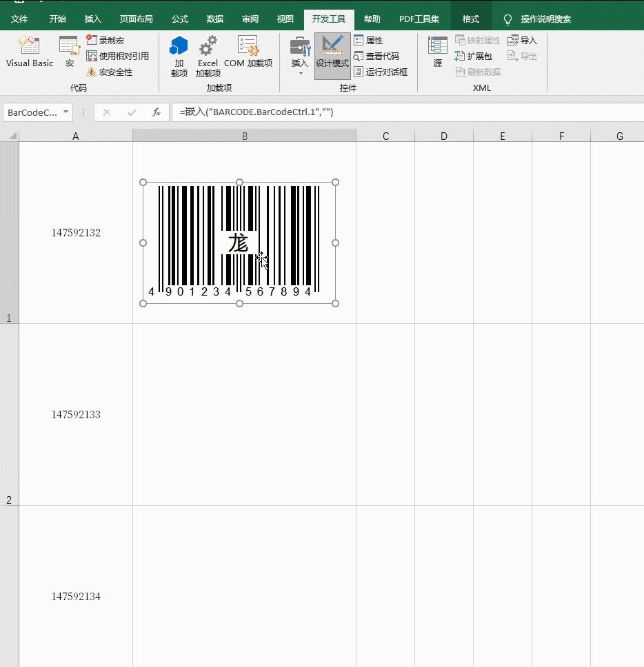Select column D header
Screen dimensions: 644x667
coord(444,136)
